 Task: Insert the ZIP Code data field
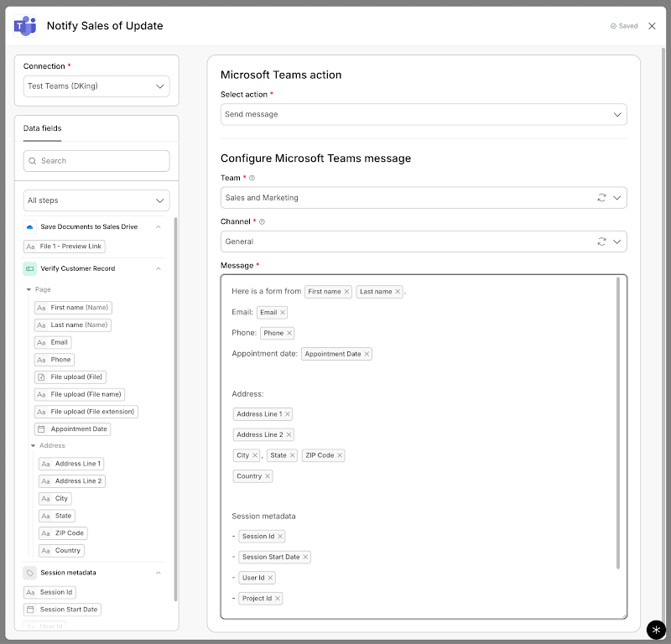64,533
